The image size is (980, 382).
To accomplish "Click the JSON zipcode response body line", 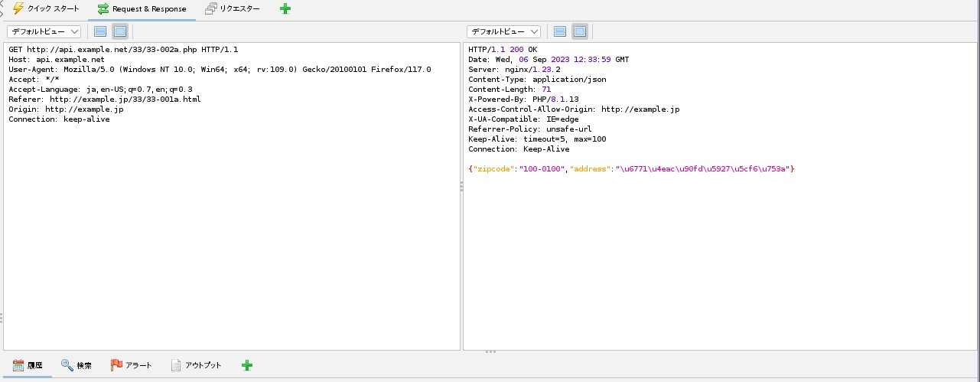I will [x=631, y=168].
